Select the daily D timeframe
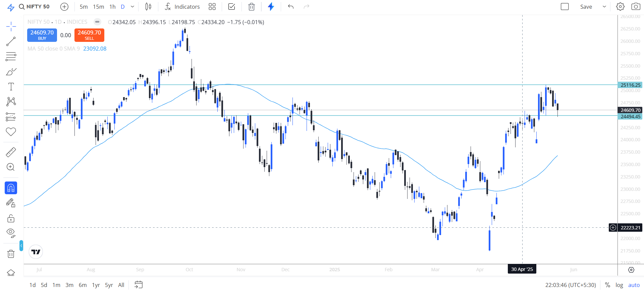The width and height of the screenshot is (644, 292). click(123, 7)
